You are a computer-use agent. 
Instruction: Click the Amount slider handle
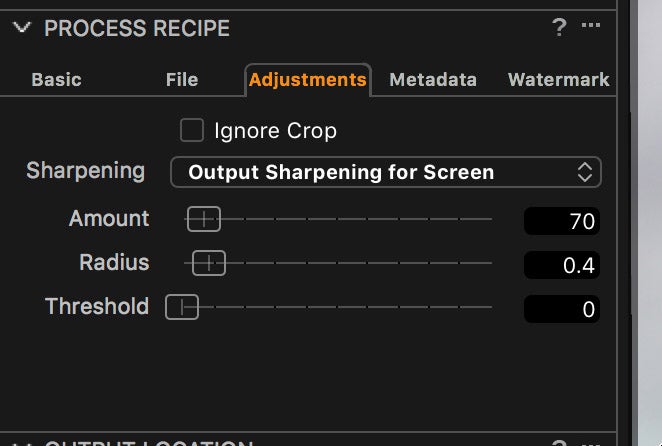(204, 219)
